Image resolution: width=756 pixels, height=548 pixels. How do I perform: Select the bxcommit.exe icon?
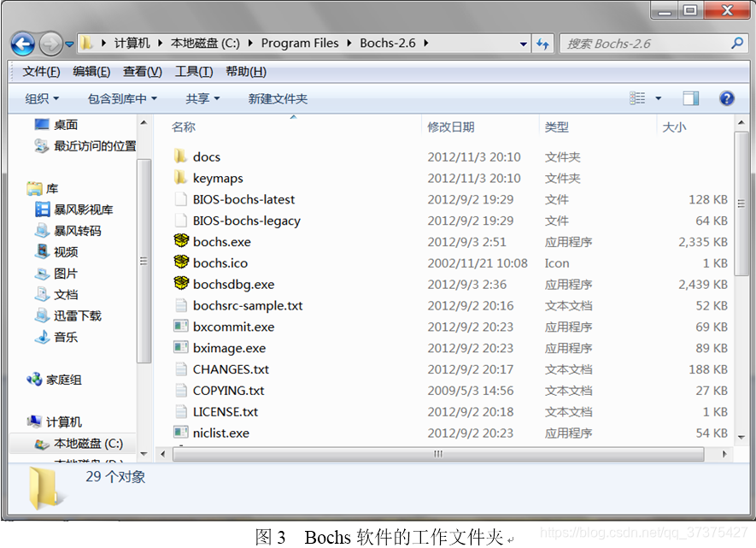[x=181, y=326]
